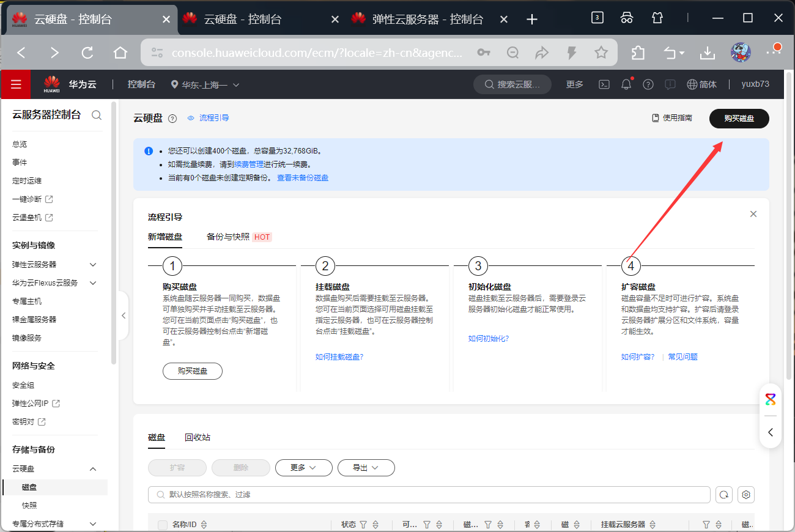Open the 如何初始化? link
This screenshot has width=795, height=532.
(x=489, y=339)
